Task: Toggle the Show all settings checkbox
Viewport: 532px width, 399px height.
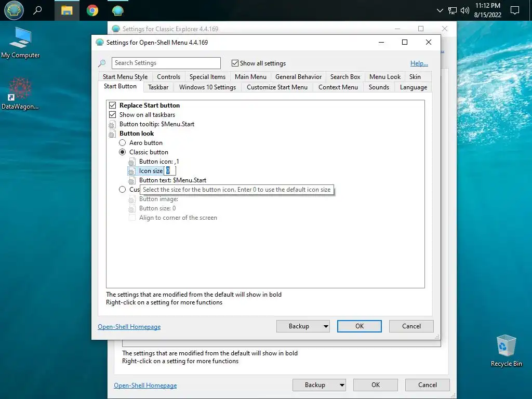Action: (x=235, y=63)
